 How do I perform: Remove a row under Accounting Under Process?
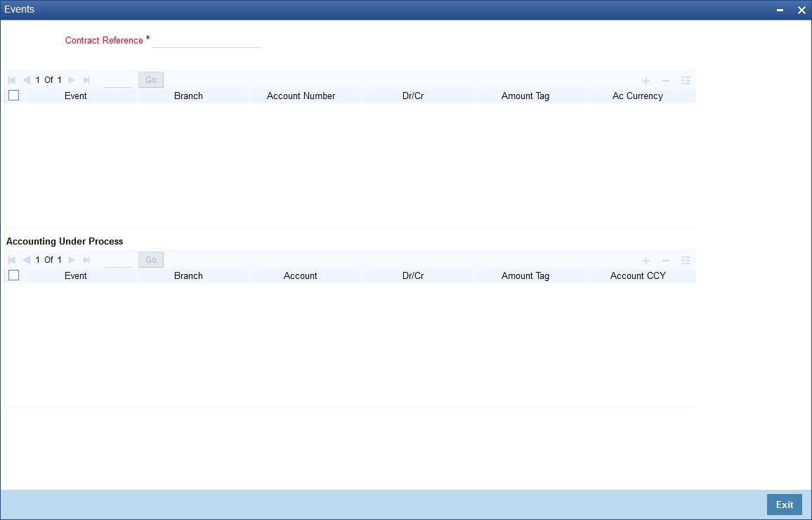(x=666, y=261)
